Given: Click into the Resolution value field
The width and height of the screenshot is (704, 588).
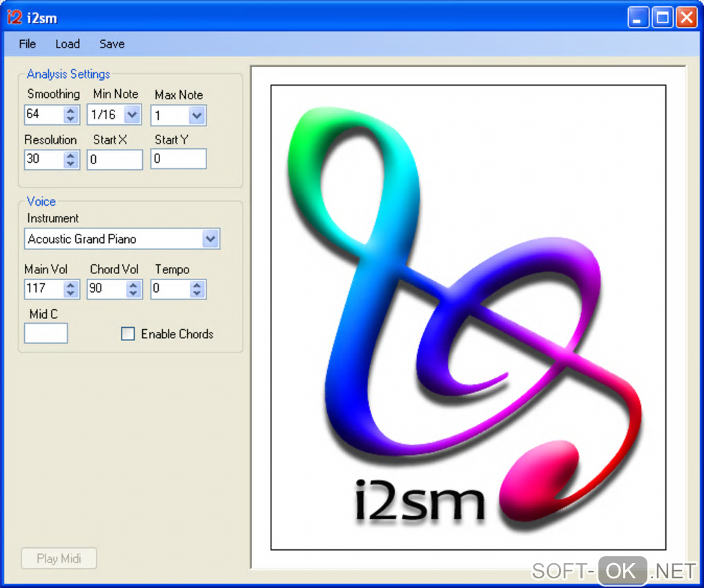Looking at the screenshot, I should 44,159.
